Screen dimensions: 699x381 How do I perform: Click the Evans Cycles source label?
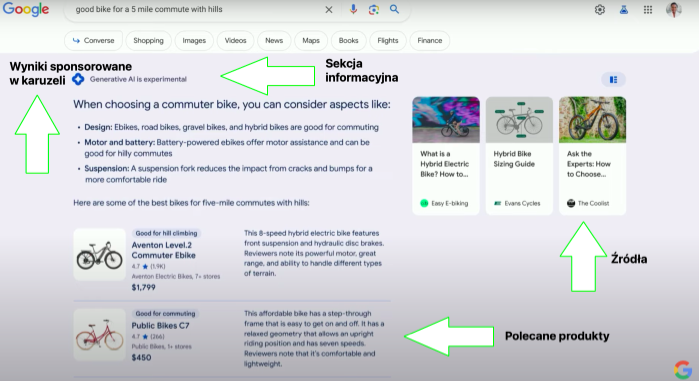tap(517, 203)
